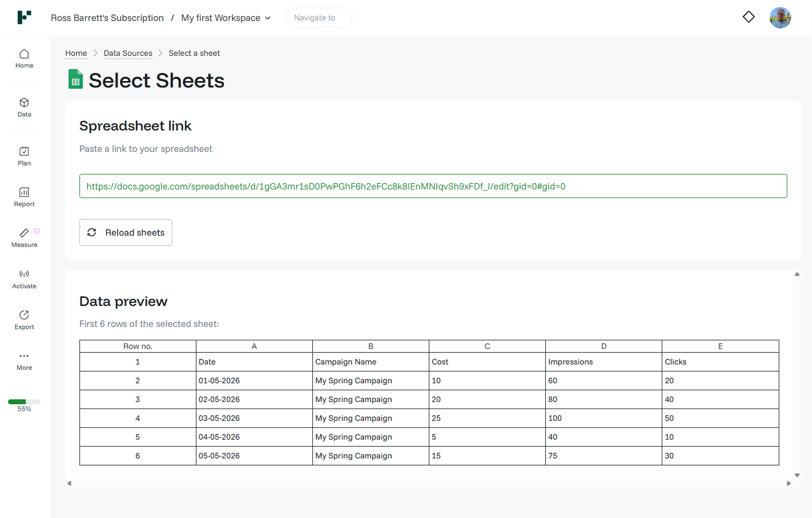Click My Spring Campaign in row 6
The width and height of the screenshot is (812, 518).
click(371, 456)
